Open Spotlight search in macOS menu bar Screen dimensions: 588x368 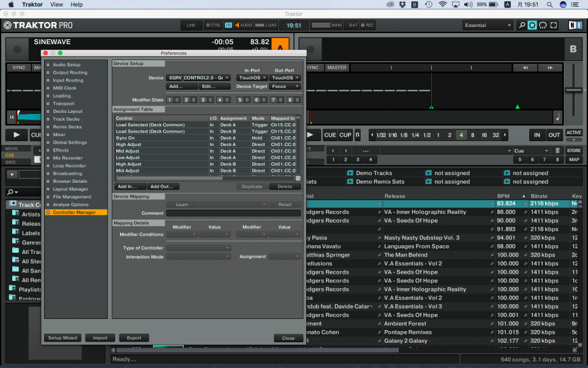549,4
